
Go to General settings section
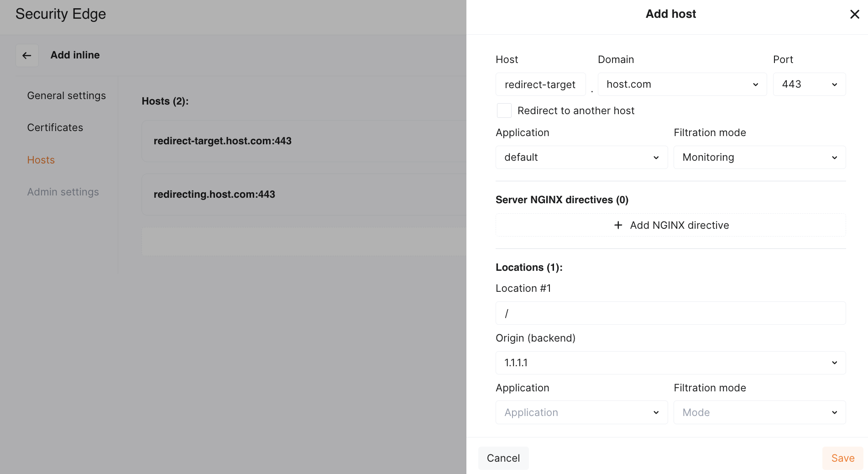point(67,95)
